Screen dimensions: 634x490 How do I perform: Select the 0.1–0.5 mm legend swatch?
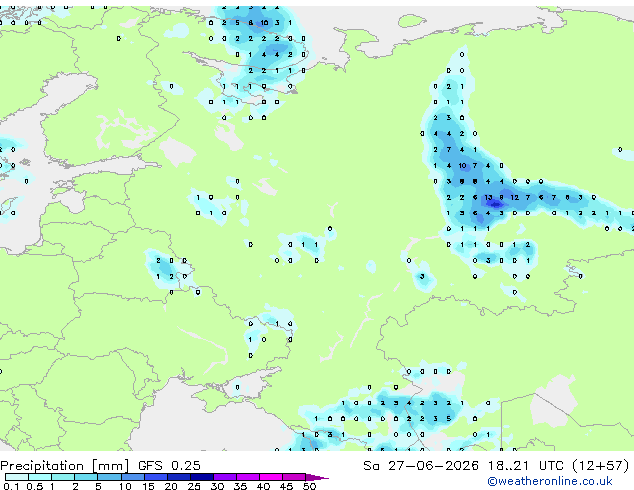coord(17,477)
